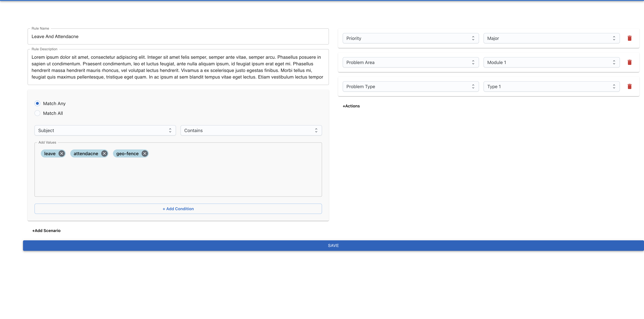Open the Major value dropdown
This screenshot has height=319, width=644.
[552, 38]
